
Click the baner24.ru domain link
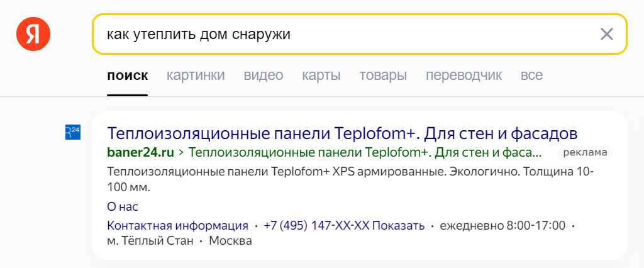tap(140, 153)
